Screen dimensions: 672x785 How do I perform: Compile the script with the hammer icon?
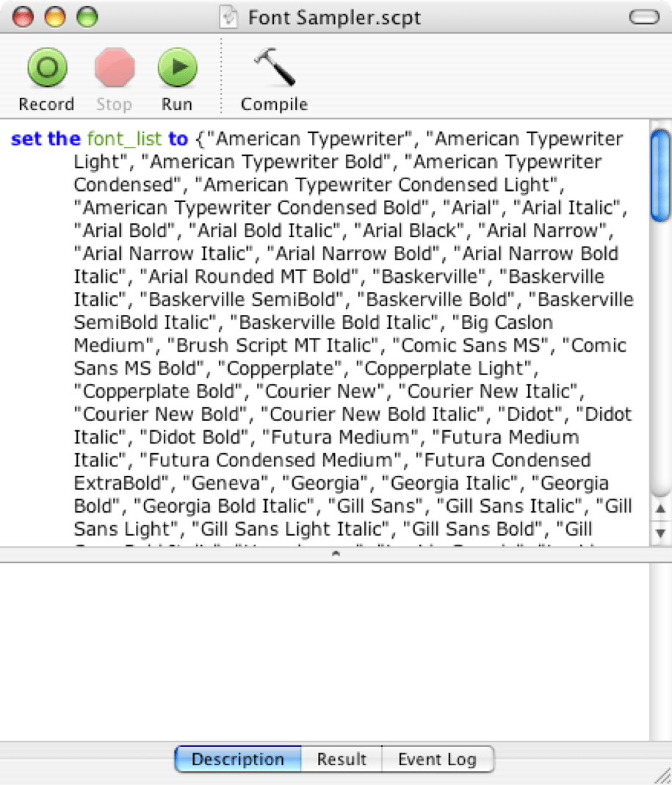point(275,68)
